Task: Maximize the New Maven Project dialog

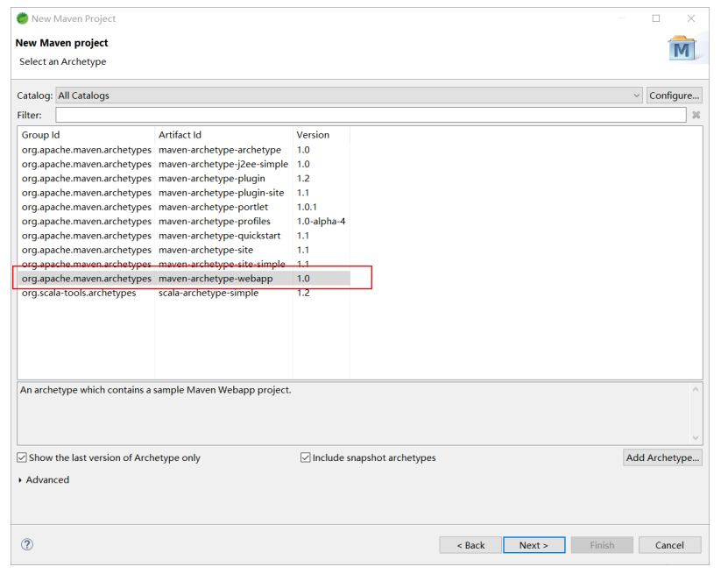Action: click(656, 18)
